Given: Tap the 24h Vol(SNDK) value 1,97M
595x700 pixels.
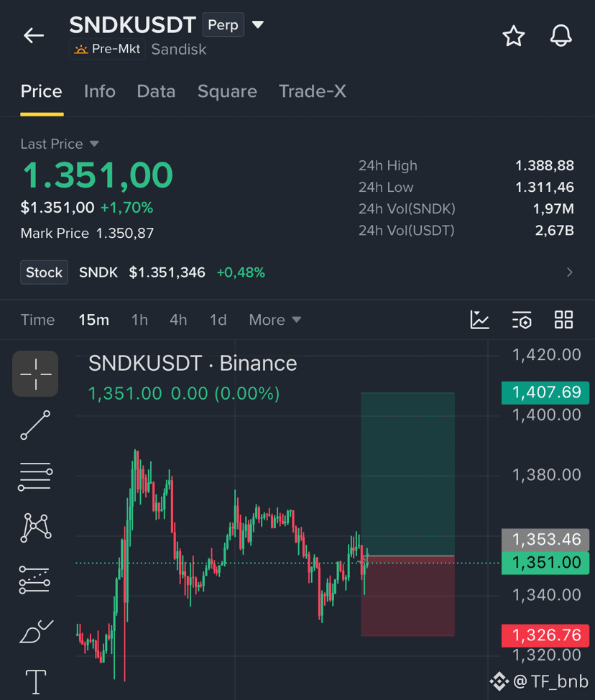Looking at the screenshot, I should tap(553, 208).
